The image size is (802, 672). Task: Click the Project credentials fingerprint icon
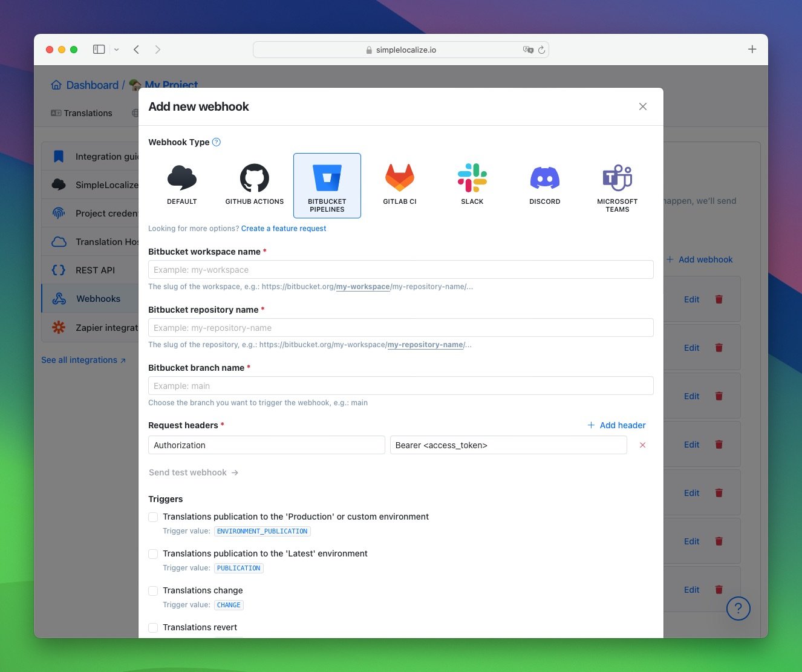(x=59, y=213)
